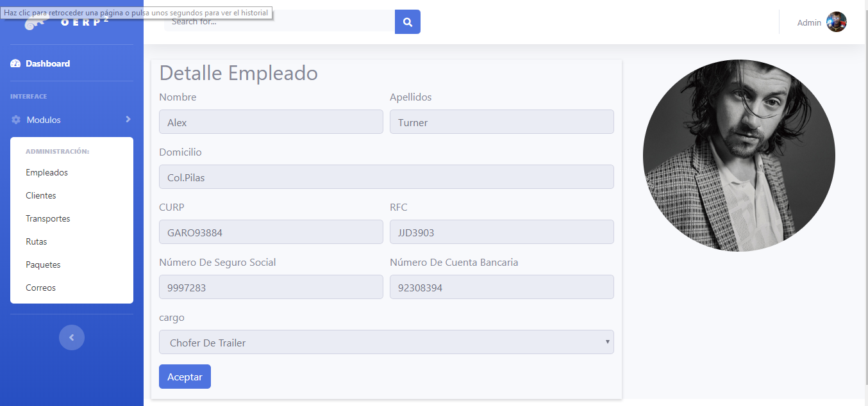The width and height of the screenshot is (868, 406).
Task: Select Clientes from the administration menu
Action: pos(40,195)
